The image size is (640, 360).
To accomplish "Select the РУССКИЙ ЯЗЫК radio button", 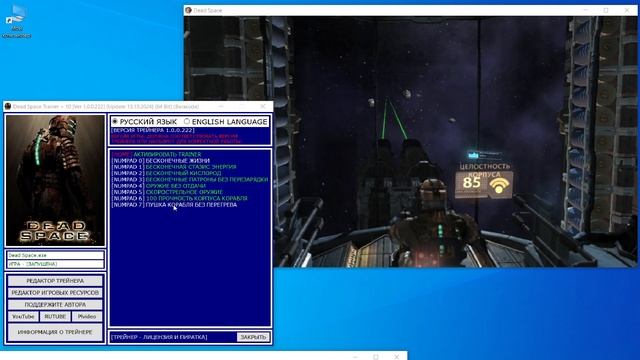I will coord(115,122).
